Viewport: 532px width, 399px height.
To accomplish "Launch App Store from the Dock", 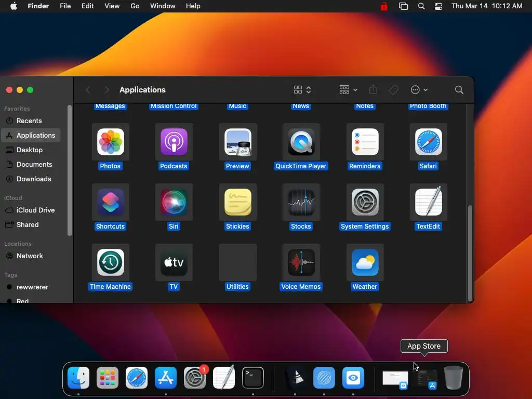I will 166,378.
